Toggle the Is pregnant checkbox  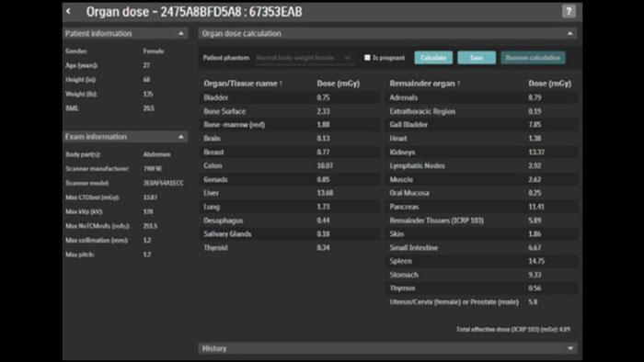(x=367, y=58)
